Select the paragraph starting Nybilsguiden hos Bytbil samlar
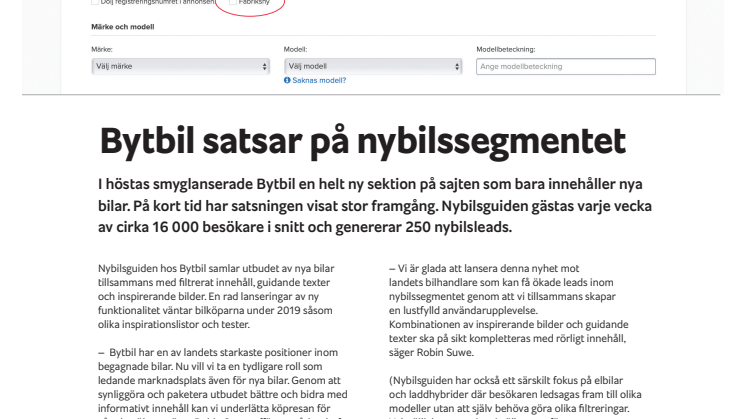 click(x=216, y=296)
